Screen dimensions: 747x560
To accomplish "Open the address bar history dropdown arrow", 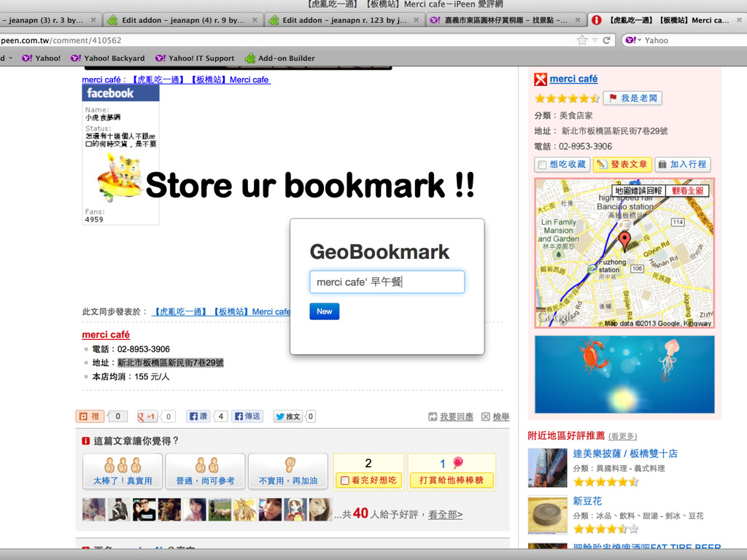I will click(x=595, y=41).
